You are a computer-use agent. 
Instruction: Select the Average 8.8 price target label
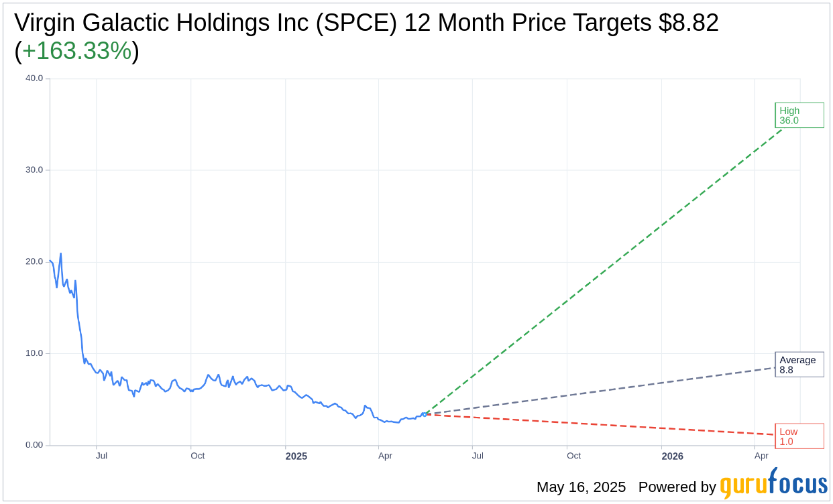point(799,365)
